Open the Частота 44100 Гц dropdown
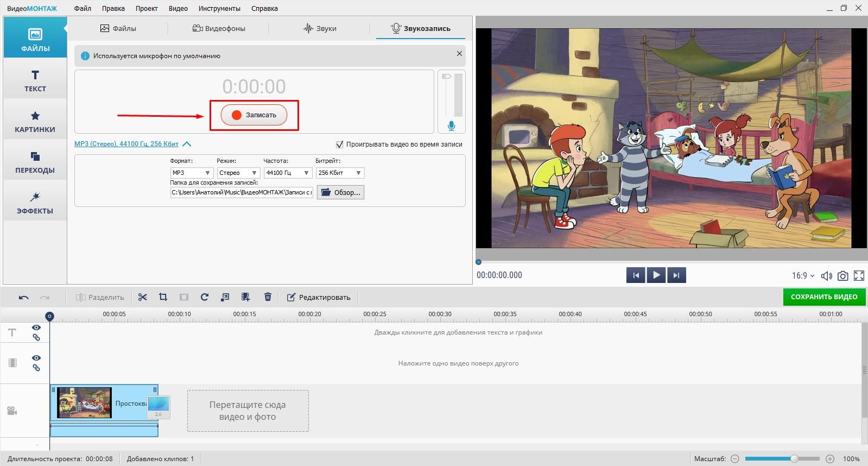 point(288,173)
